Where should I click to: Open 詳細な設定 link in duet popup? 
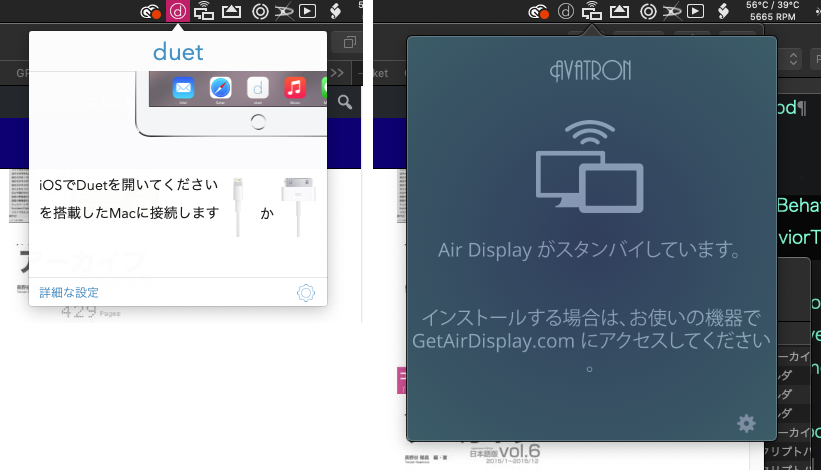(69, 292)
